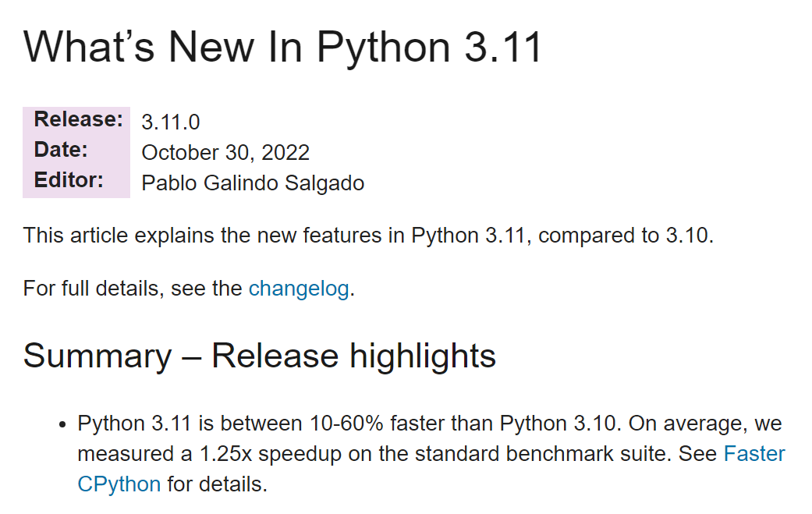Click the "for details." text after CPython
This screenshot has width=812, height=514.
pos(217,484)
